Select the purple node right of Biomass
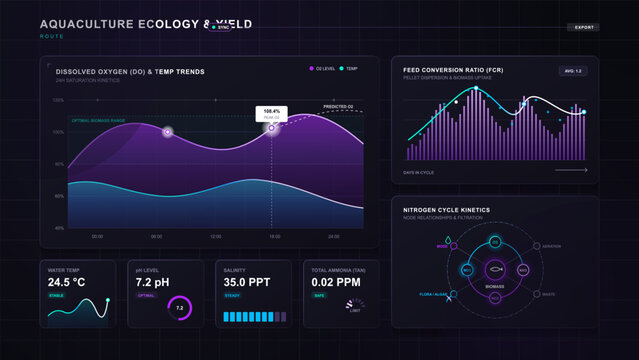The height and width of the screenshot is (360, 639). [523, 270]
